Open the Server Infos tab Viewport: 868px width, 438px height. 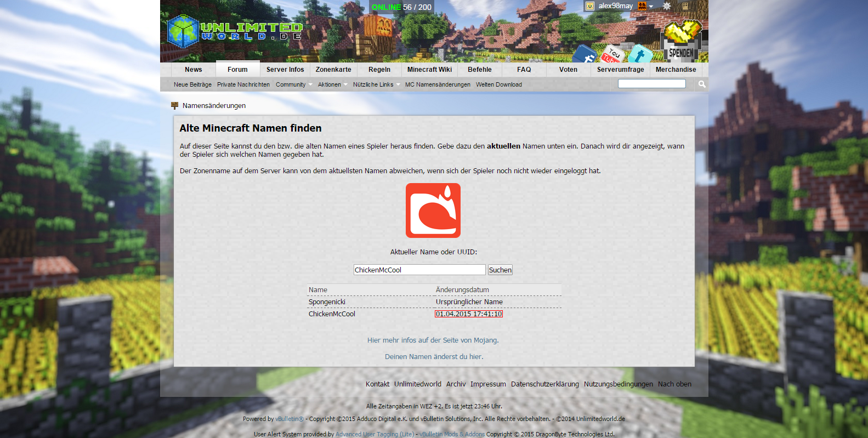[x=285, y=70]
